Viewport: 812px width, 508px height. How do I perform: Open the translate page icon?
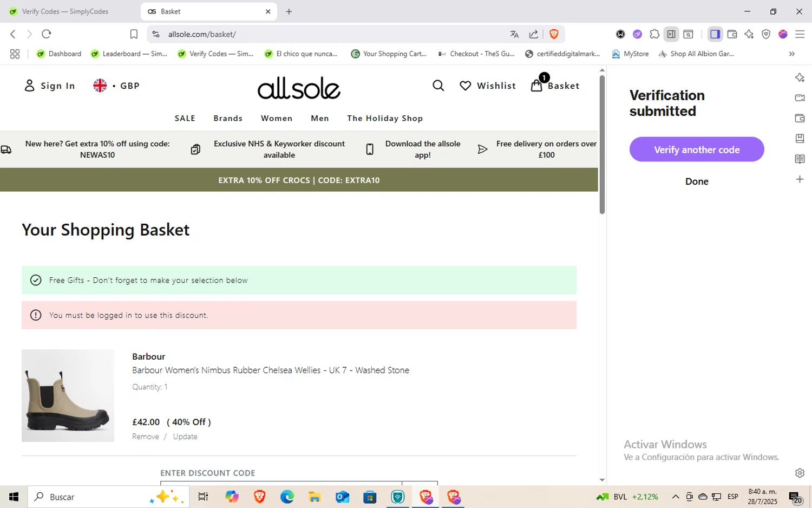[x=514, y=34]
